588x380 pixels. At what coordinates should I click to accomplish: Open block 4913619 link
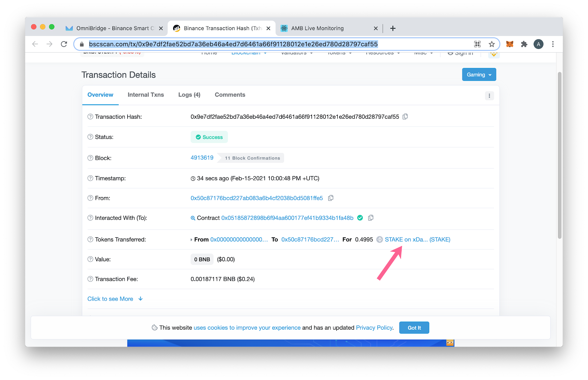(x=202, y=158)
